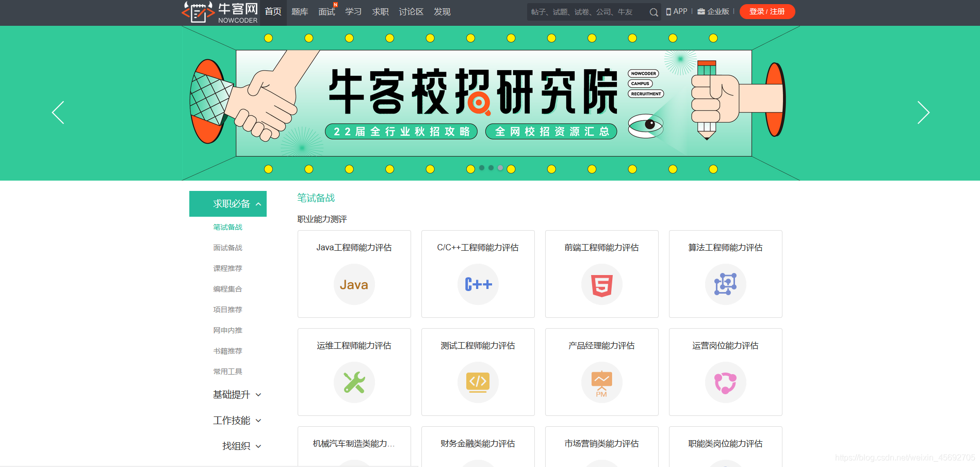Click the 笔试备战 section heading

(x=316, y=198)
